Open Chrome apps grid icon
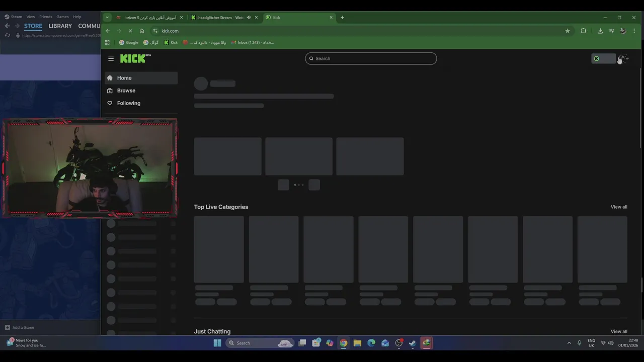The height and width of the screenshot is (362, 644). pos(107,42)
